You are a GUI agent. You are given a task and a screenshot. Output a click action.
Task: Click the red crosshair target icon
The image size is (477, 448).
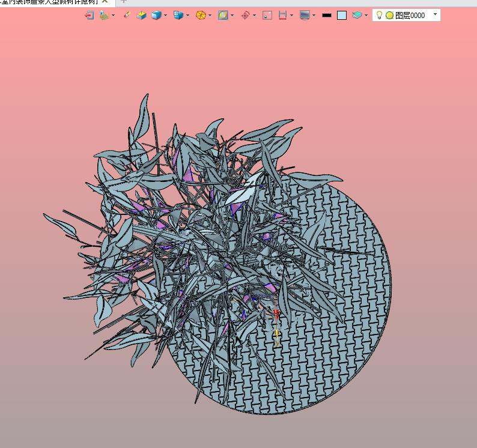pos(245,15)
